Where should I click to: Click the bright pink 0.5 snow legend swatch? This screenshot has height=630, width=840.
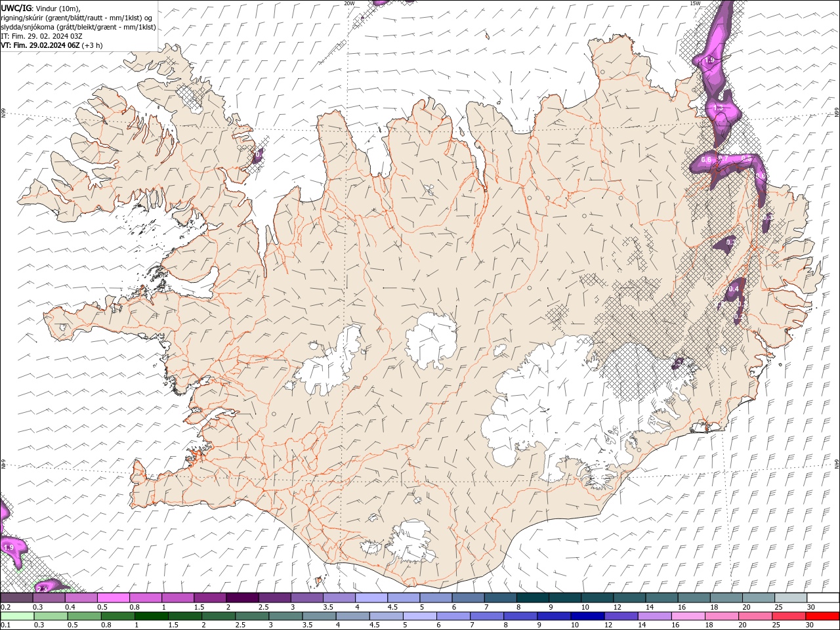[113, 598]
